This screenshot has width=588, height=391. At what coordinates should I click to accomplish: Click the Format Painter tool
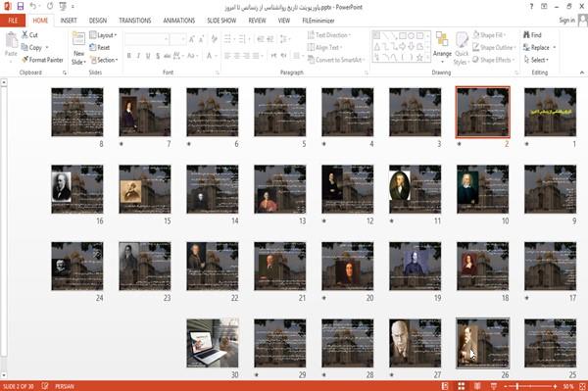[x=42, y=60]
